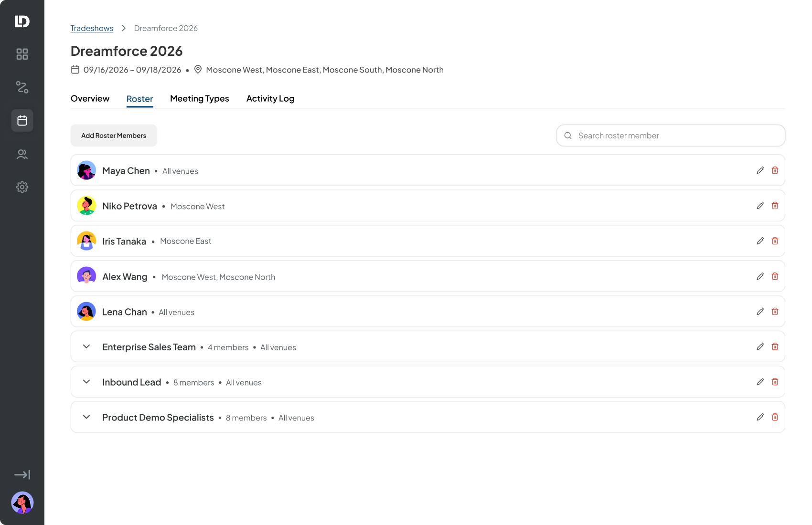Delete Product Demo Specialists from roster
Screen dimensions: 812x525
775,417
